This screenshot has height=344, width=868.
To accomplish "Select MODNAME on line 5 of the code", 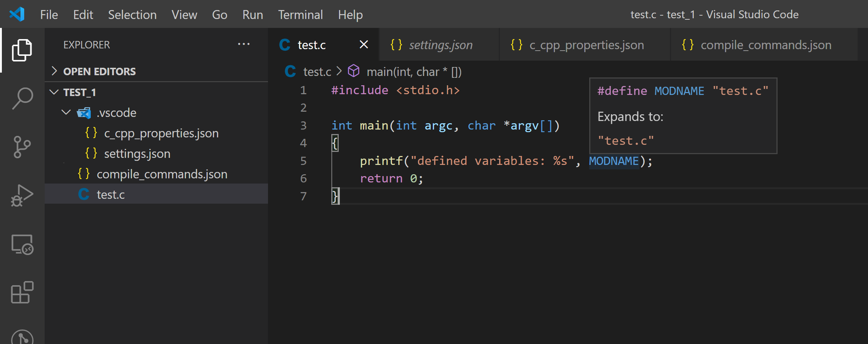I will pos(613,160).
